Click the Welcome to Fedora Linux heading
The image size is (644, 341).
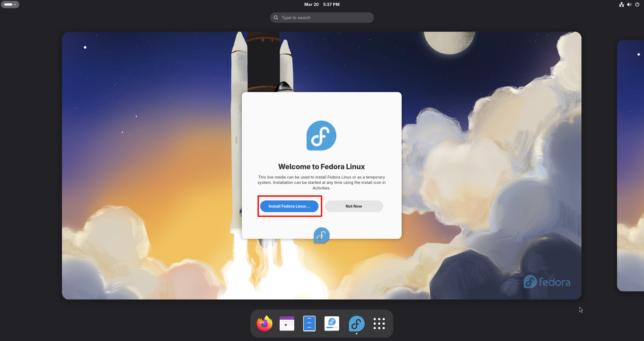[x=321, y=167]
